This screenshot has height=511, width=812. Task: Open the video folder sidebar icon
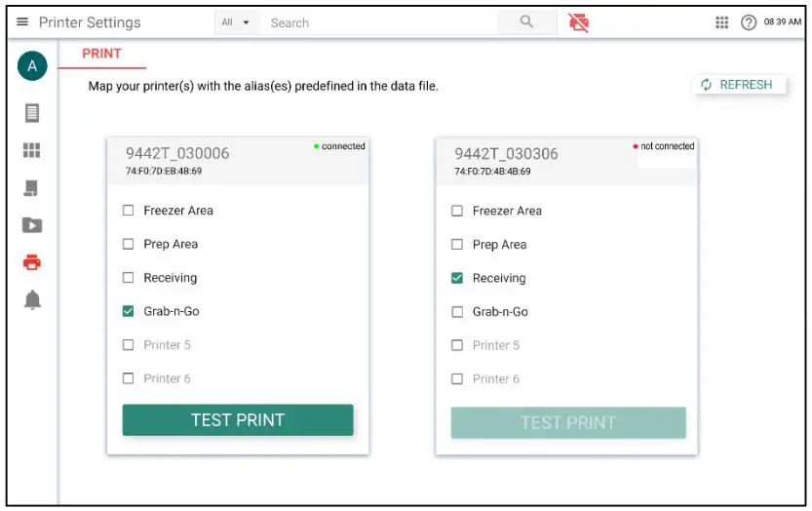coord(32,225)
